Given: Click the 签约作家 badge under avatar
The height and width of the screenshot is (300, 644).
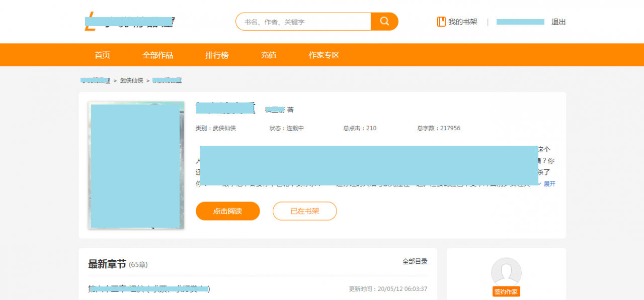Looking at the screenshot, I should coord(506,291).
